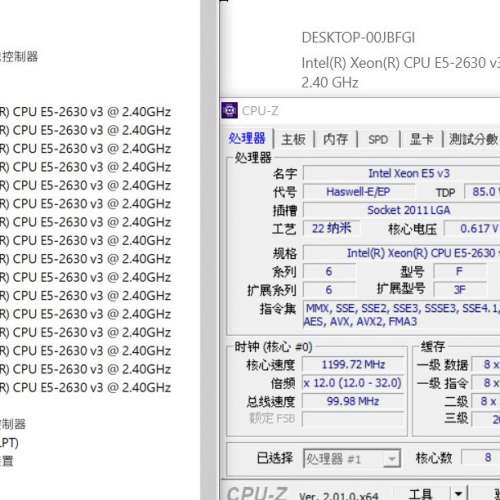
Task: Select the 型号 value F
Action: click(460, 271)
